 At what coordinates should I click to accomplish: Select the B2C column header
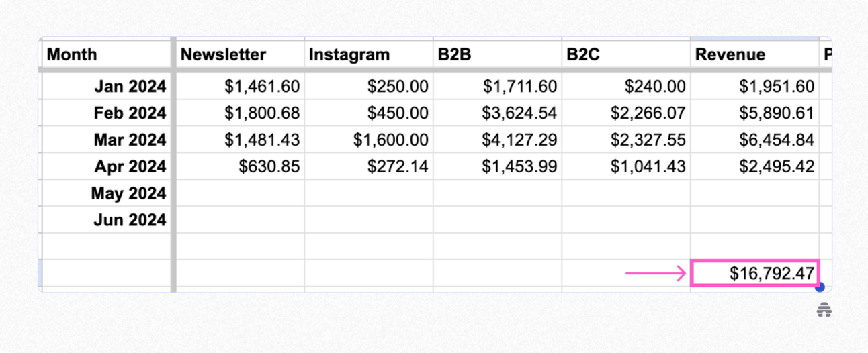tap(626, 54)
